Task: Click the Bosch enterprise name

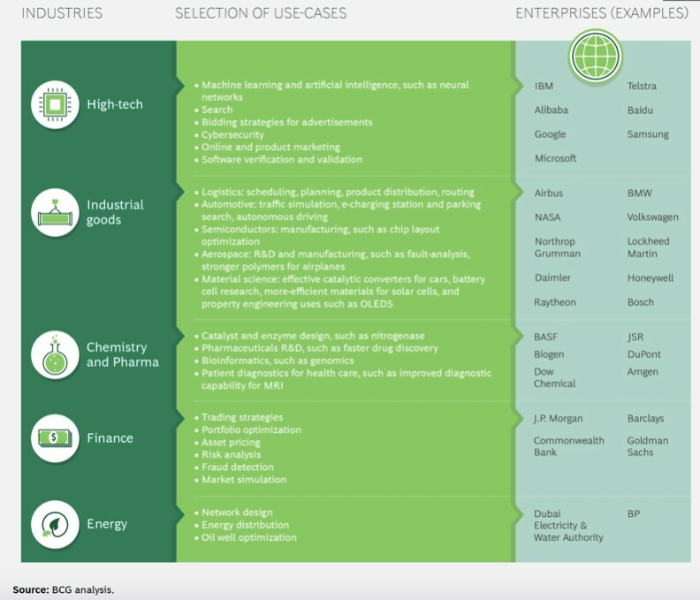Action: pos(640,302)
